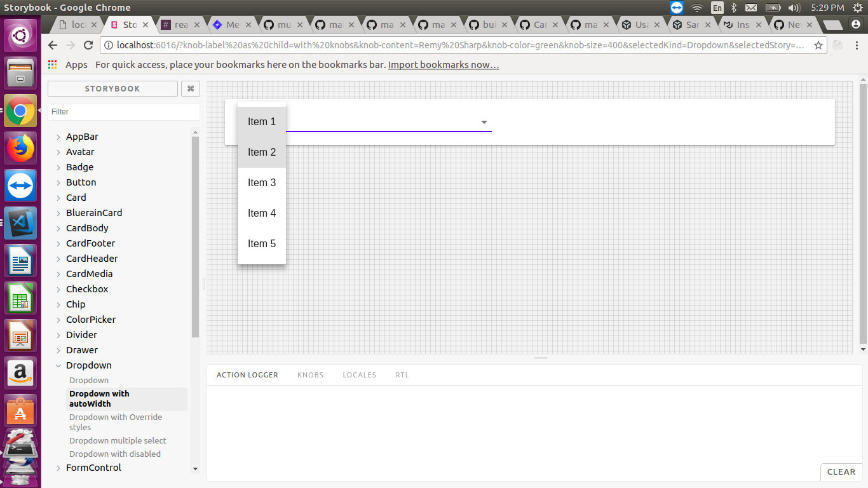Open the Storybook keyboard shortcuts panel
Image resolution: width=868 pixels, height=488 pixels.
tap(189, 88)
